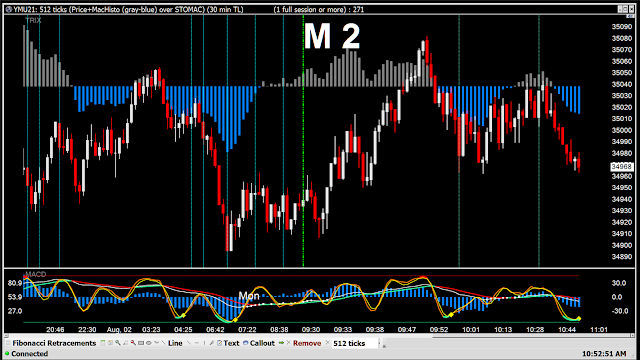640x360 pixels.
Task: Click the 34940 price axis label
Action: (x=622, y=199)
